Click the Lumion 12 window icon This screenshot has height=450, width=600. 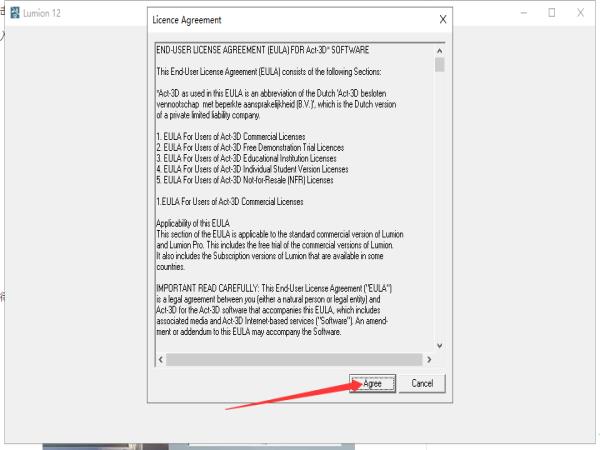click(x=15, y=13)
